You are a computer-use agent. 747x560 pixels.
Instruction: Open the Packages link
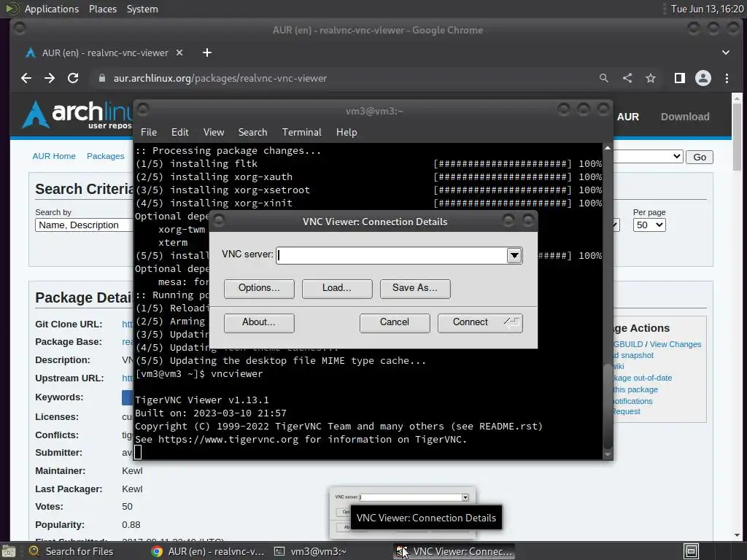pyautogui.click(x=105, y=156)
